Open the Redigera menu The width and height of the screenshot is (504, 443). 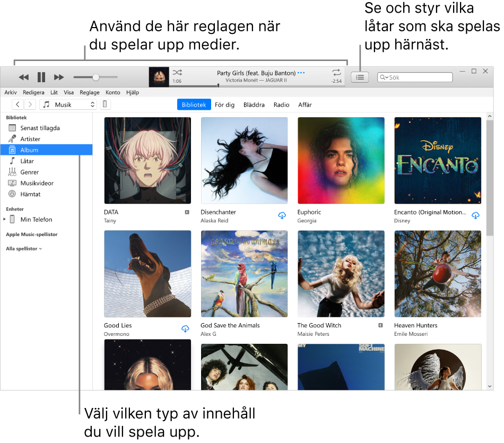click(33, 93)
